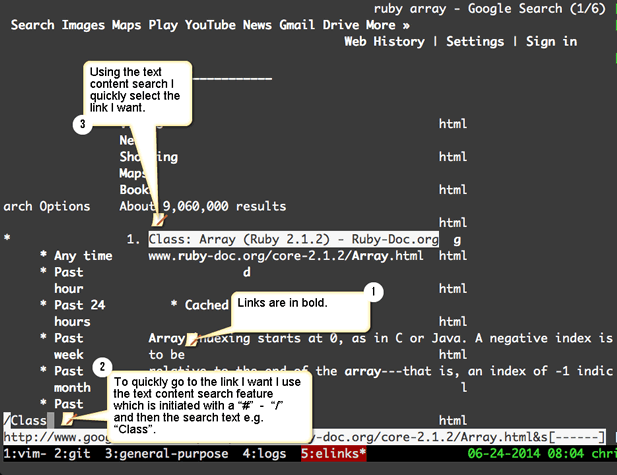
Task: Switch to tmux window 2:git
Action: [72, 453]
